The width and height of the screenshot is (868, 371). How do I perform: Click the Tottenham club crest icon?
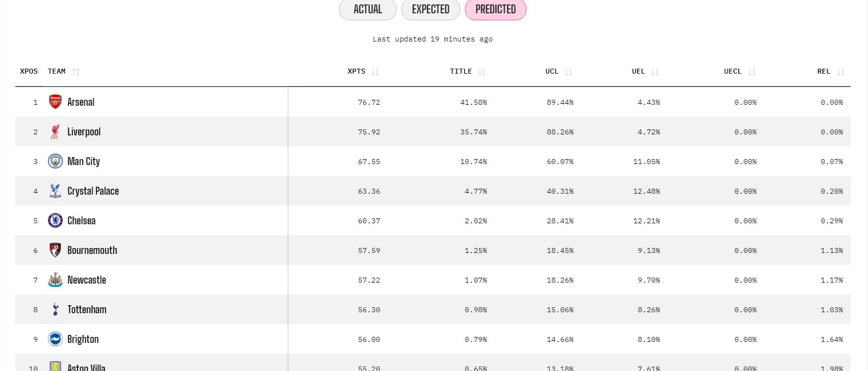[55, 309]
